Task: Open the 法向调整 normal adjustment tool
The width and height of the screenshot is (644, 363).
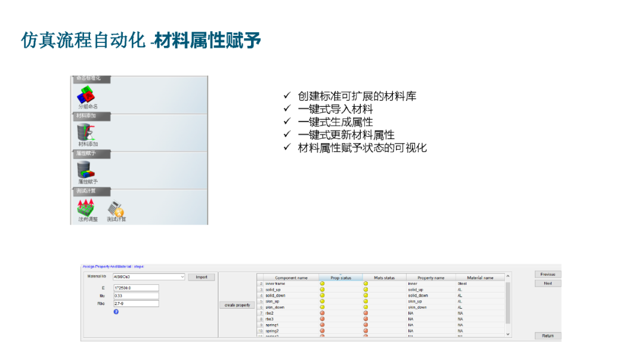Action: 87,211
